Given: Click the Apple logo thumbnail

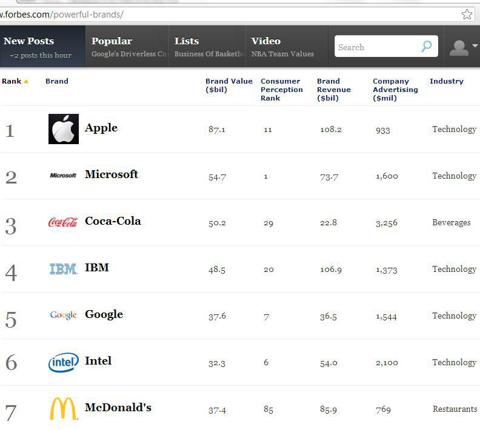Looking at the screenshot, I should coord(63,129).
